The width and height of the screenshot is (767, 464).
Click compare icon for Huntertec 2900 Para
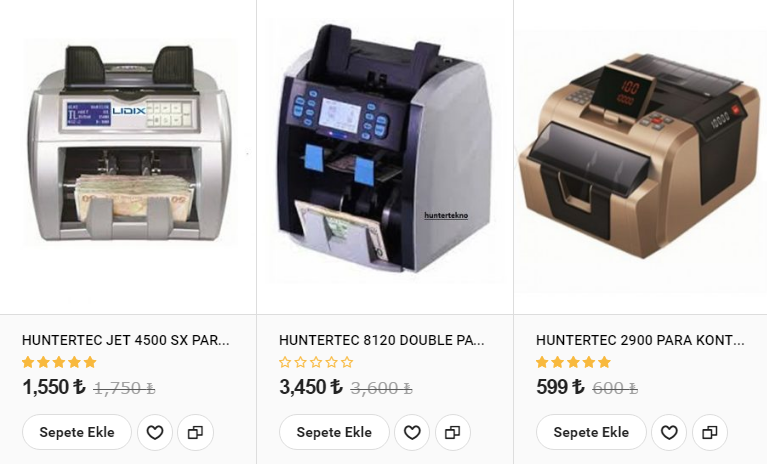[x=710, y=432]
